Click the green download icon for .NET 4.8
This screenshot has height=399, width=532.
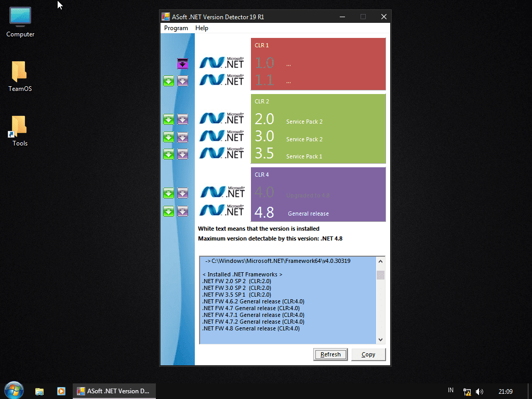(169, 211)
